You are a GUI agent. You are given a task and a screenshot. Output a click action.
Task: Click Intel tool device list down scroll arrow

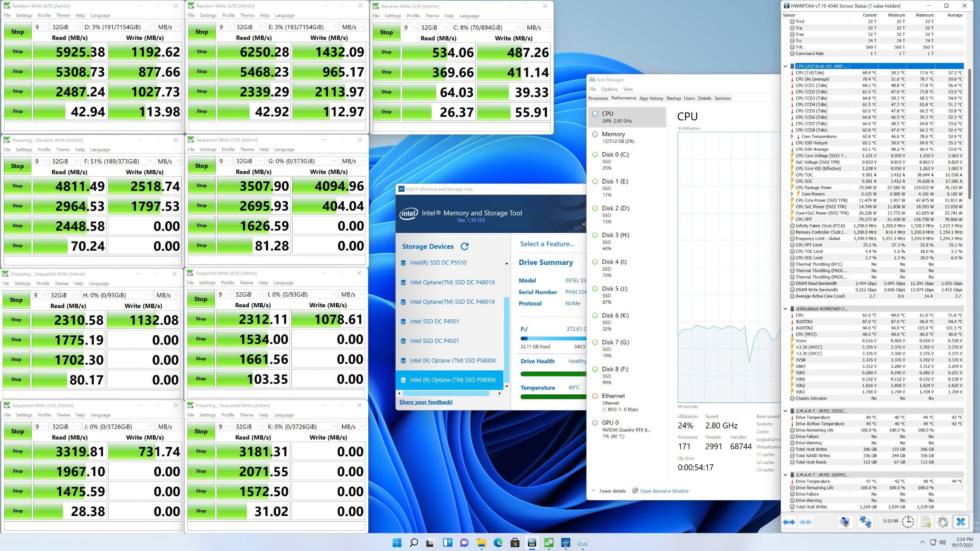coord(506,386)
